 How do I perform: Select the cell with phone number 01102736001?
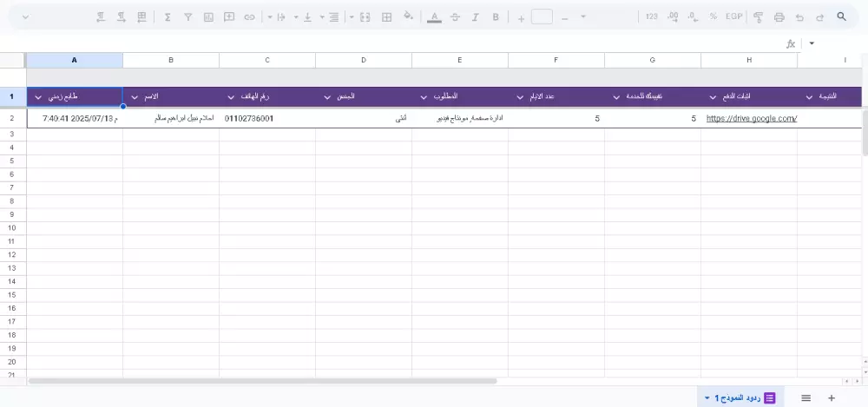[267, 119]
